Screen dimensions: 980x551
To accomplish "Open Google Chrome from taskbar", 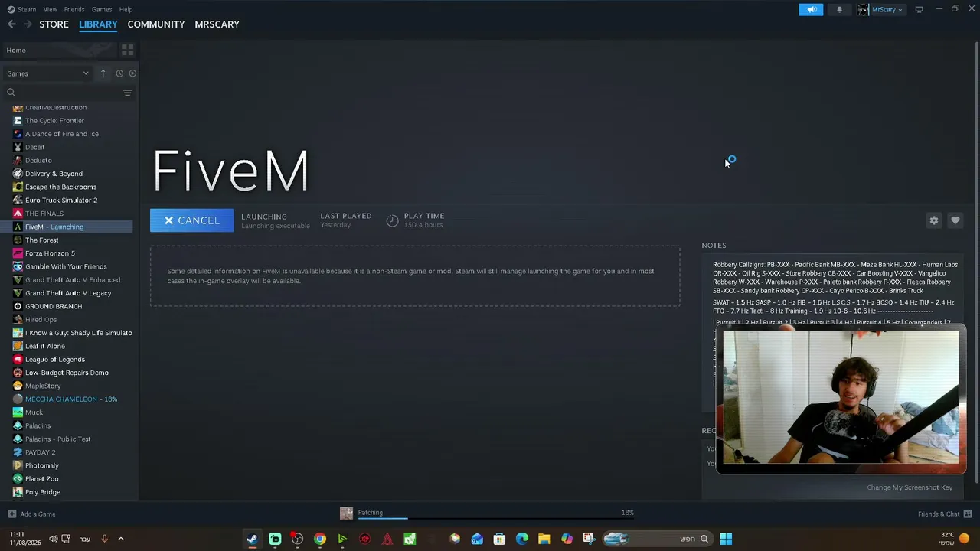I will 320,539.
